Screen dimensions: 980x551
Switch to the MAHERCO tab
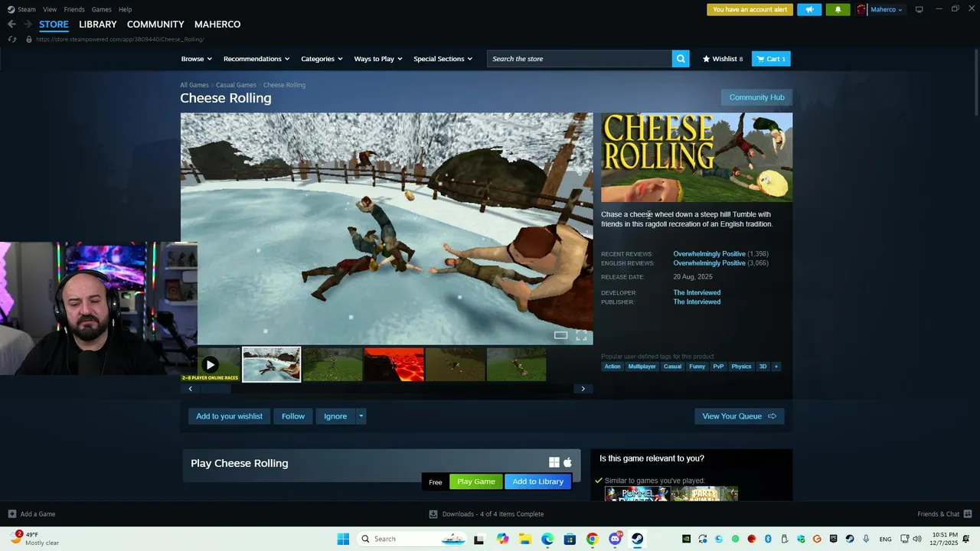point(217,24)
